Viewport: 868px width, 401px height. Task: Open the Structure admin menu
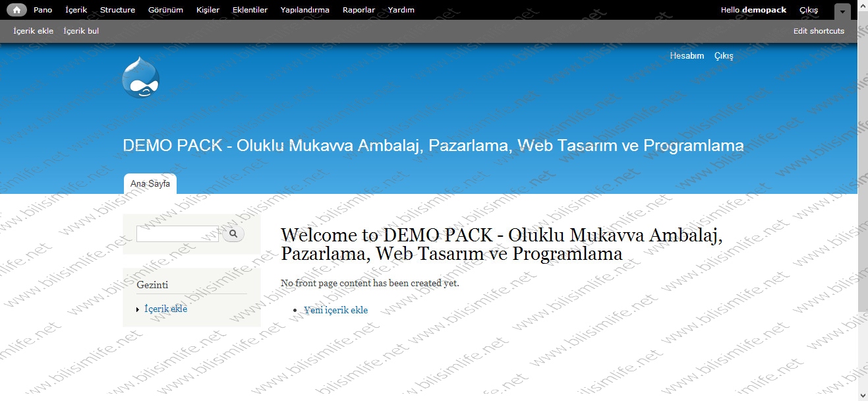(x=117, y=10)
